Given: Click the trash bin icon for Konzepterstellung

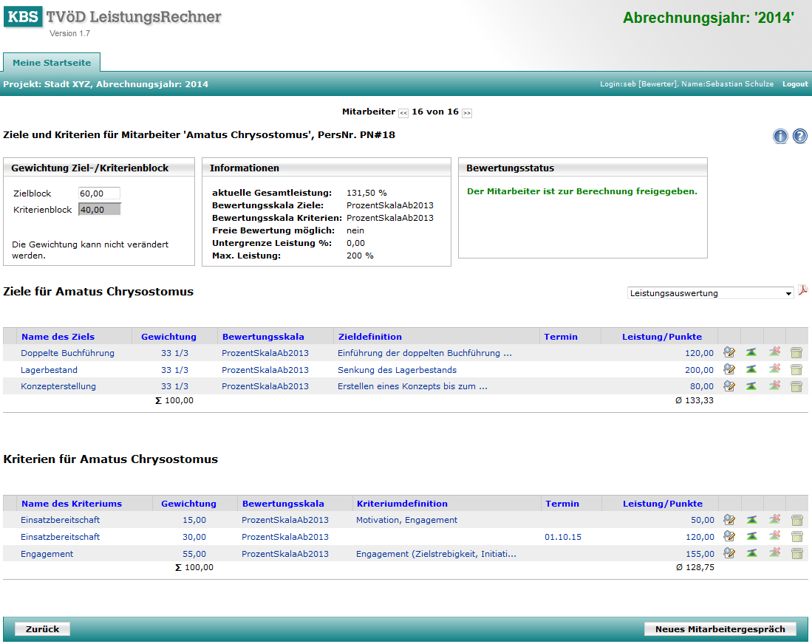Looking at the screenshot, I should [x=796, y=386].
